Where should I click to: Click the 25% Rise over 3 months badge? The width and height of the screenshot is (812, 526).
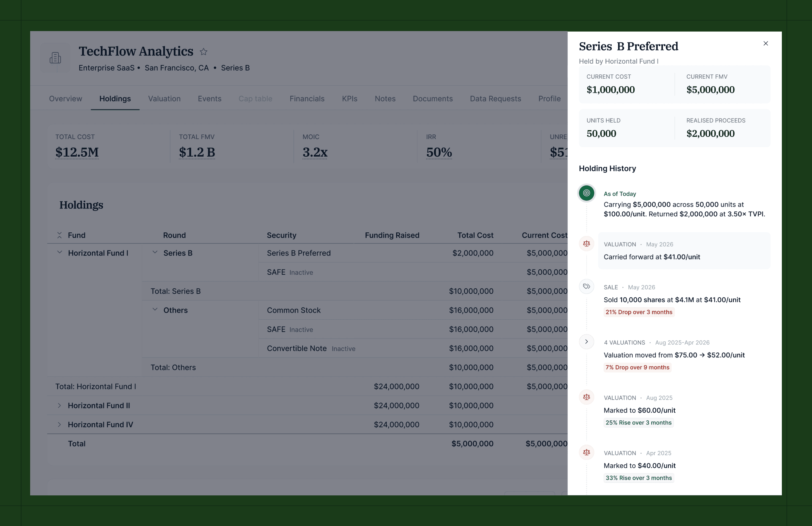tap(638, 422)
